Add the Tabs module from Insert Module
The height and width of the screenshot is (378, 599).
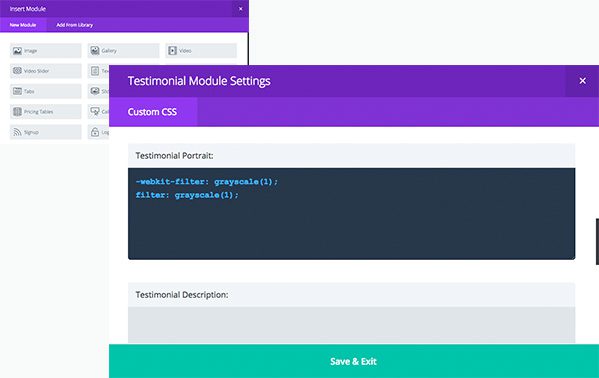pyautogui.click(x=45, y=91)
